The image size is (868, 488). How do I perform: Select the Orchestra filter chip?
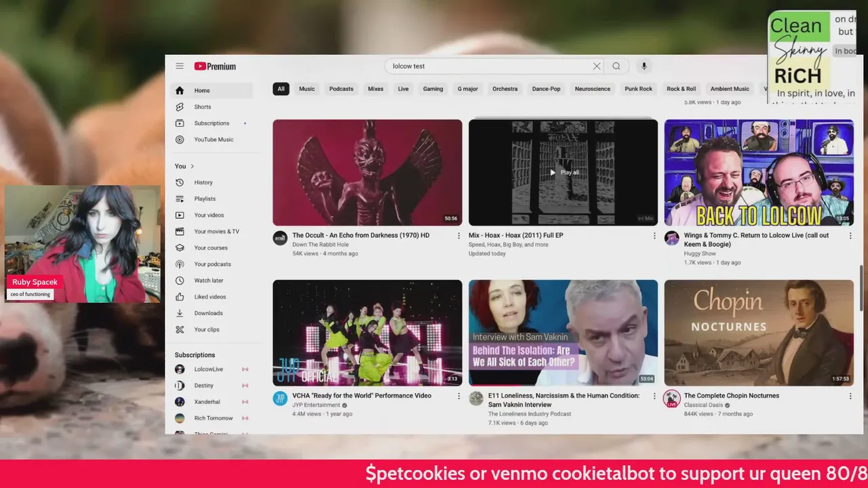505,89
